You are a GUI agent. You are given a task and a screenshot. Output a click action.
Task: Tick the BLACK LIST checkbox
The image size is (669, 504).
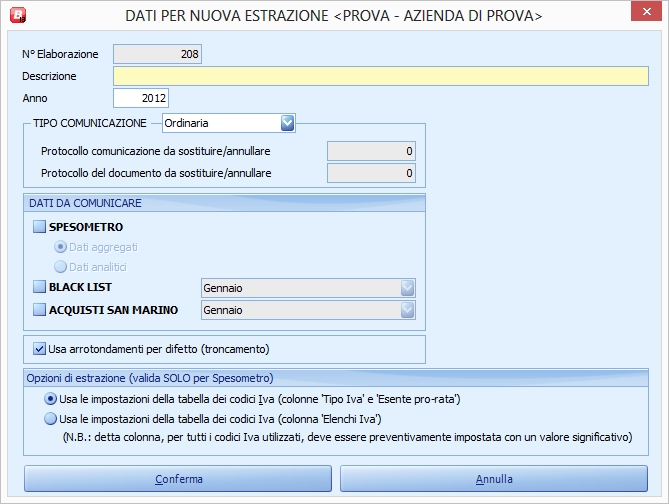(39, 287)
